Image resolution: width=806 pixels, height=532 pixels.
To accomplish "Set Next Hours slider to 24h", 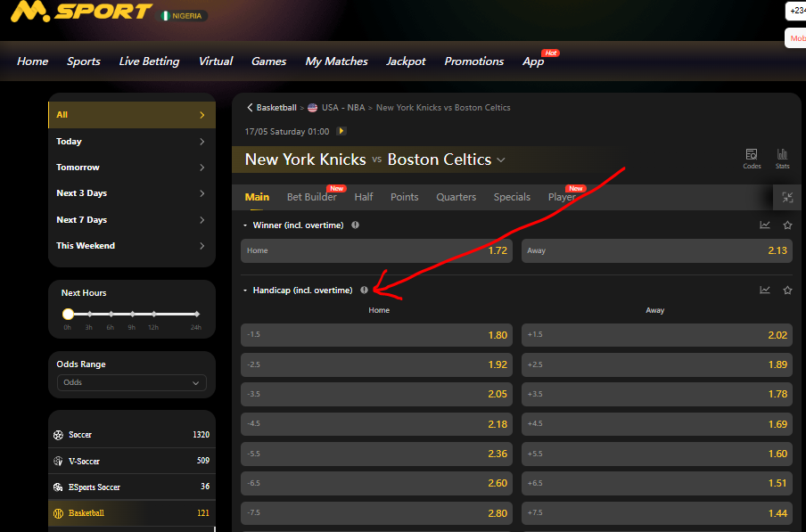I will coord(196,314).
